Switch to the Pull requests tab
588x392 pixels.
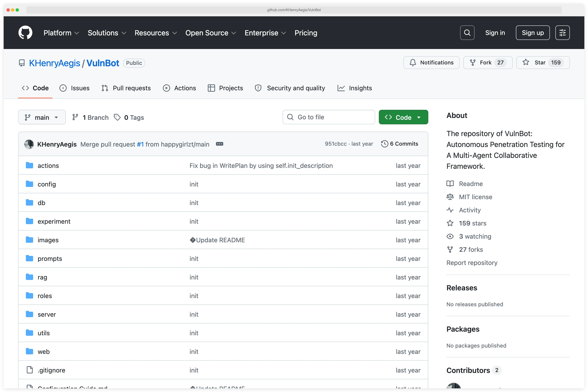pos(126,88)
